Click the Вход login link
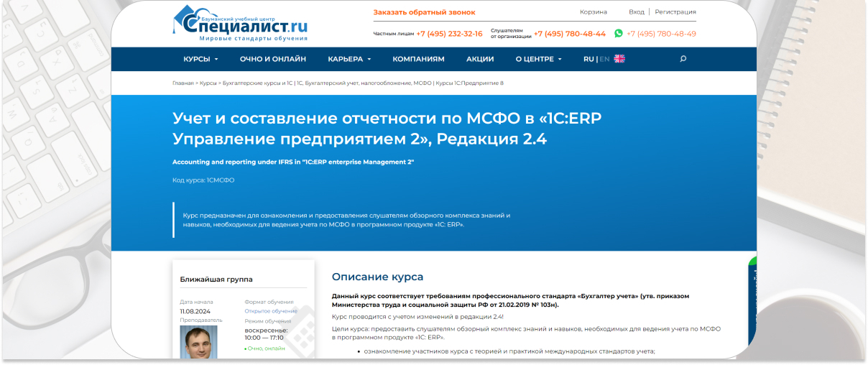This screenshot has width=868, height=365. point(637,12)
